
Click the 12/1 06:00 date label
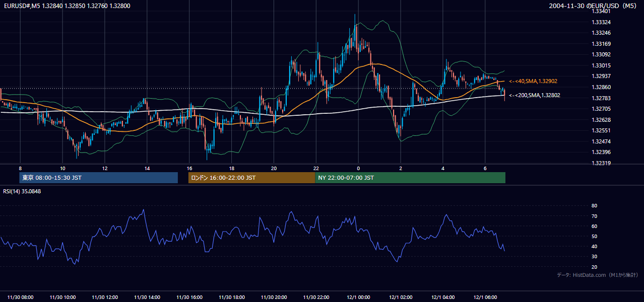pos(486,297)
